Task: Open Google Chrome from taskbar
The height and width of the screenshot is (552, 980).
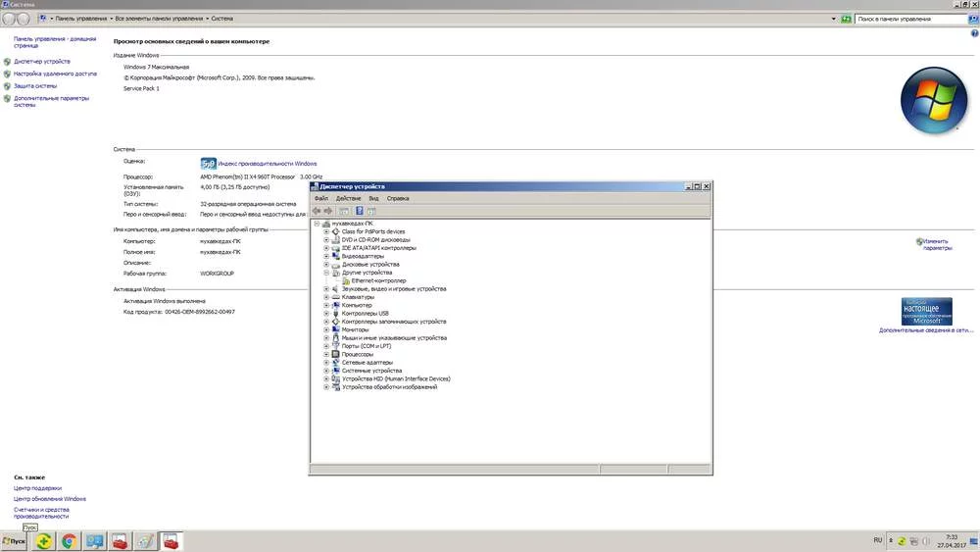Action: pos(69,541)
